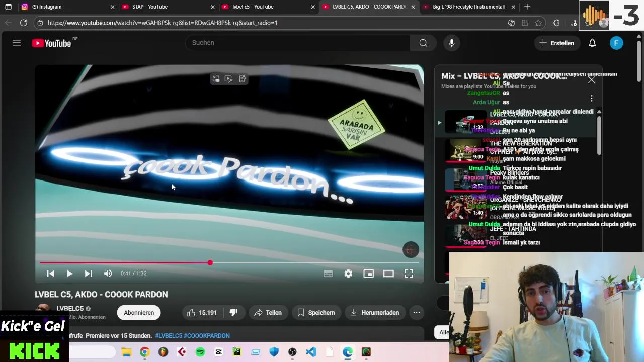
Task: Open a new browser tab
Action: tap(527, 7)
